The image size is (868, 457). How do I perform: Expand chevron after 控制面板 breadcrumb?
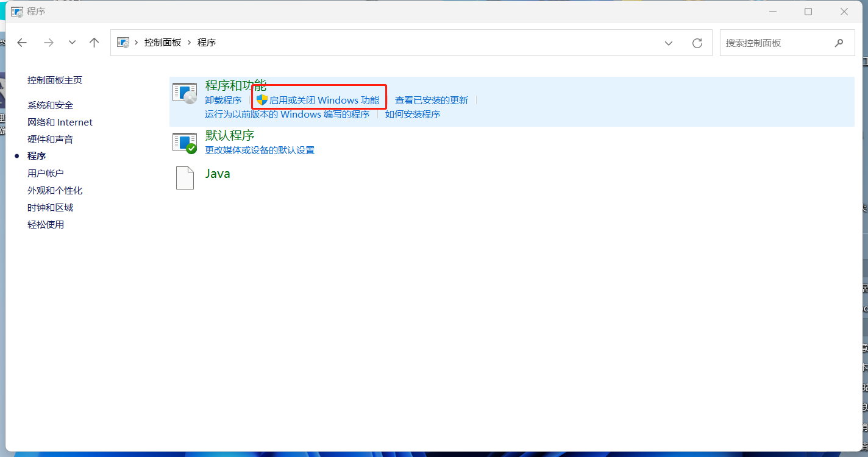pos(190,43)
